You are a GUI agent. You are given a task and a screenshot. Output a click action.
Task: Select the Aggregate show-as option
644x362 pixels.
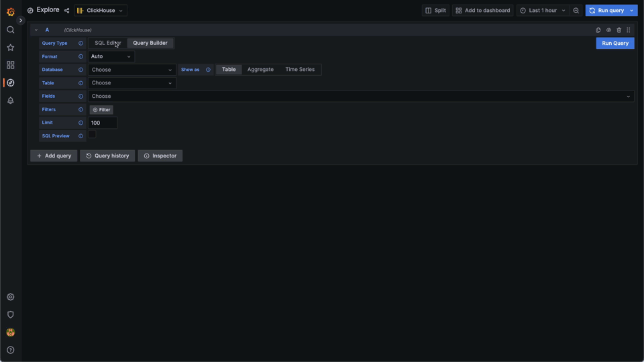click(260, 70)
